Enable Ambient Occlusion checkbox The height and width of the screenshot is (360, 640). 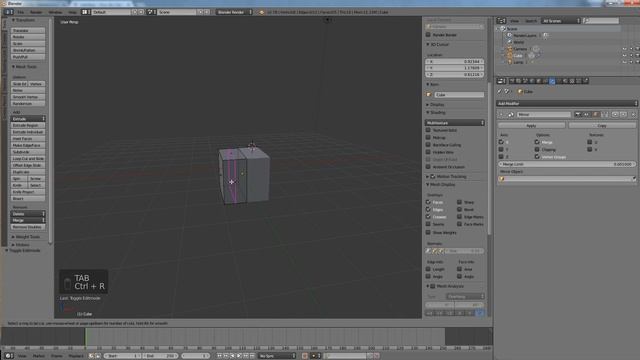coord(428,167)
